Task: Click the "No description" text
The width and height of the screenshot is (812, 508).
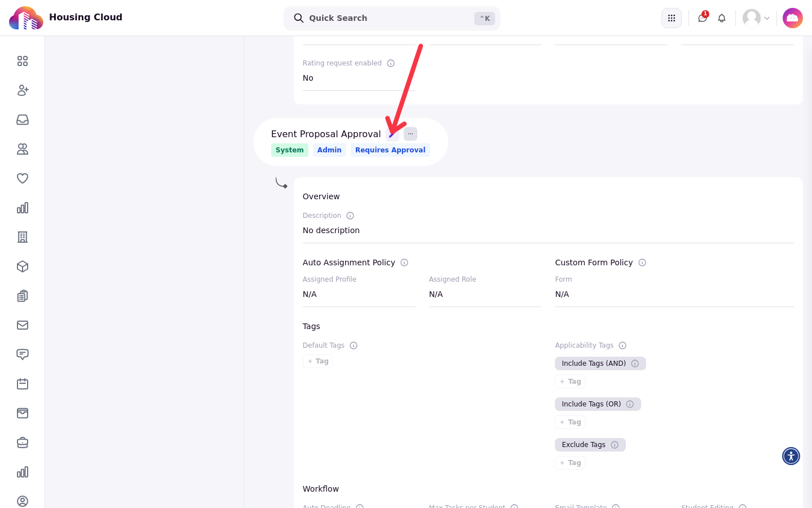Action: 331,230
